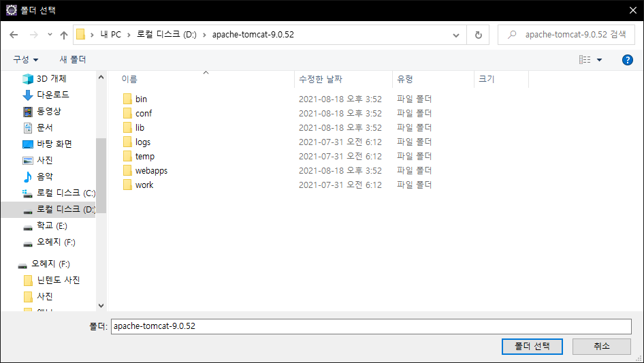Select 동영상 in the navigation pane
The height and width of the screenshot is (363, 644).
49,111
